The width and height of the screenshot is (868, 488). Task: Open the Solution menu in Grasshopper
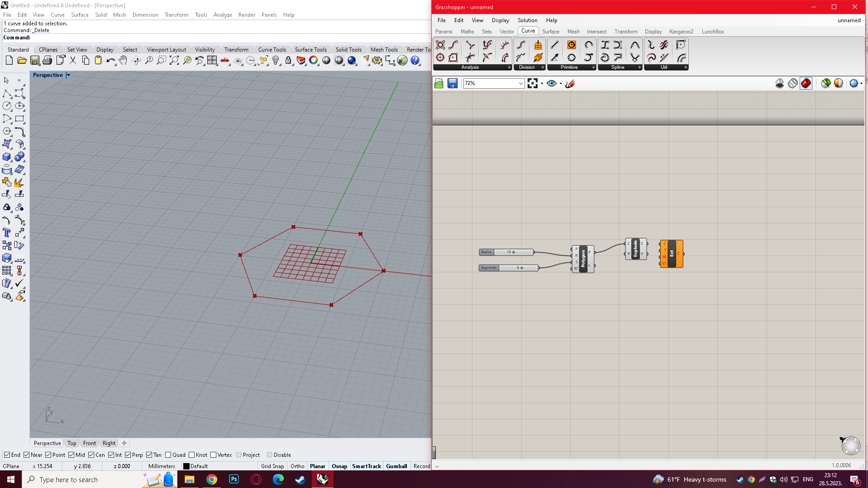(527, 20)
